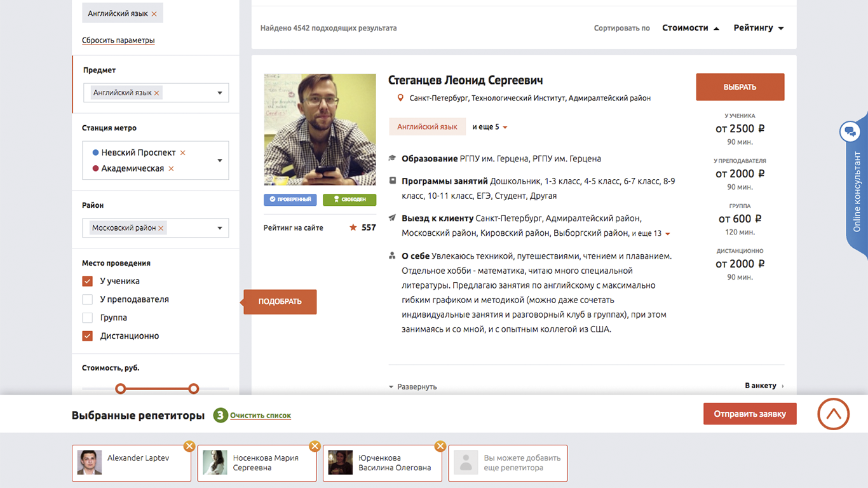This screenshot has width=868, height=488.
Task: Expand the 'и еще 13' districts list
Action: 651,233
